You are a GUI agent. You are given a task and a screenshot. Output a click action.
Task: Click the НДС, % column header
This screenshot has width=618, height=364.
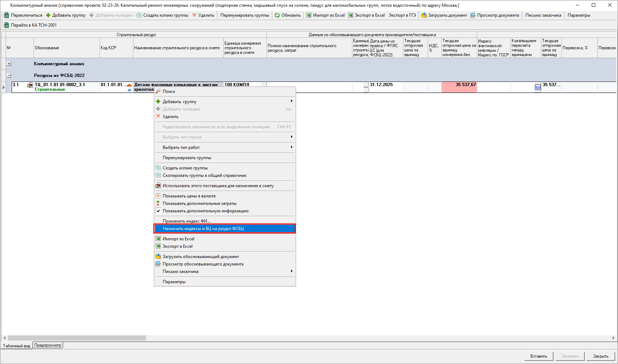click(435, 48)
